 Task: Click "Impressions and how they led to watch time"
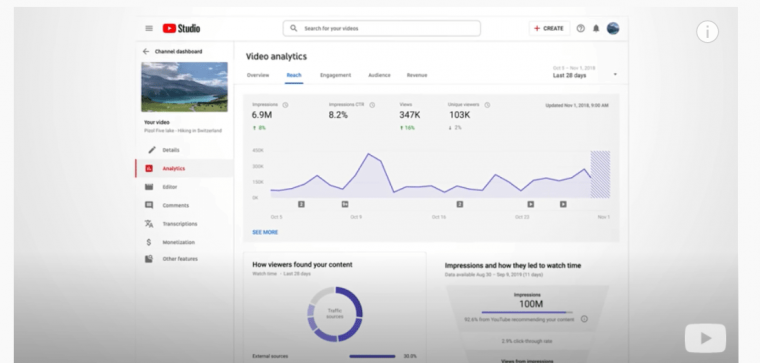coord(513,266)
